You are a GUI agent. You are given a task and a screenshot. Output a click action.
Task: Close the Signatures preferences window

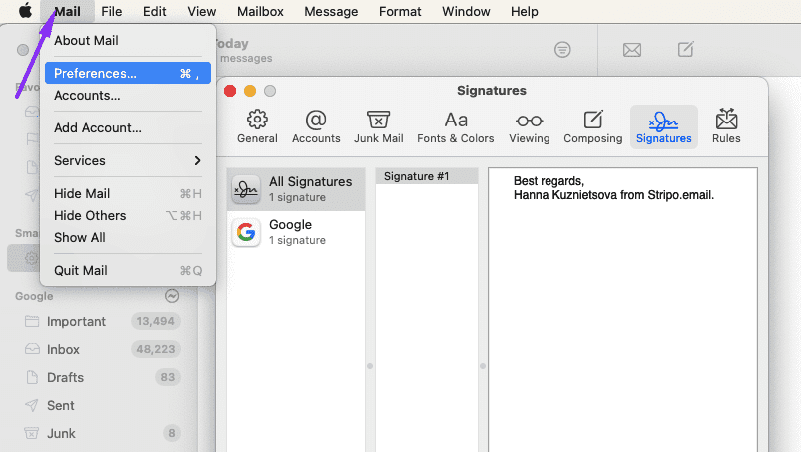tap(230, 91)
